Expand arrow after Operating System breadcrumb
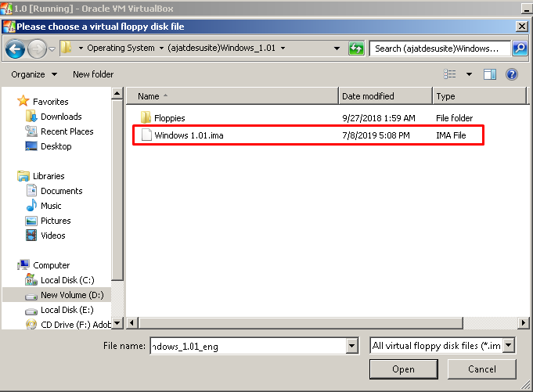Viewport: 533px width, 392px height. click(161, 49)
